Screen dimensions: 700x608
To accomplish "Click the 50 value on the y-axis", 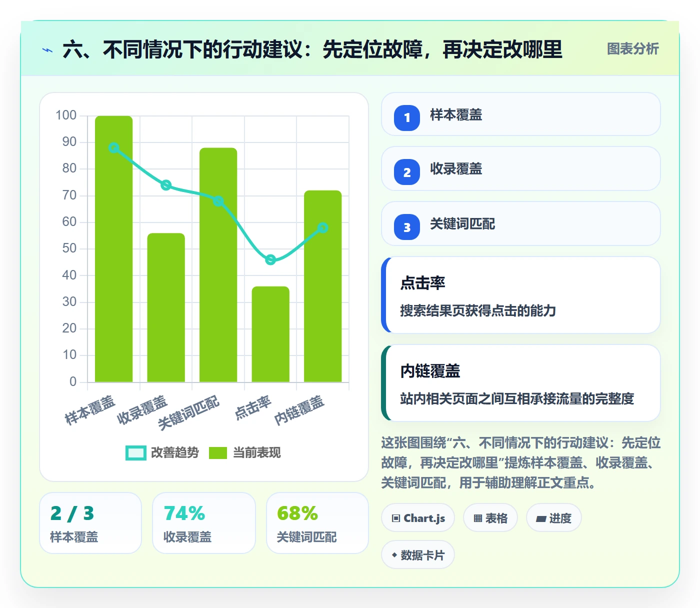I will pyautogui.click(x=69, y=248).
